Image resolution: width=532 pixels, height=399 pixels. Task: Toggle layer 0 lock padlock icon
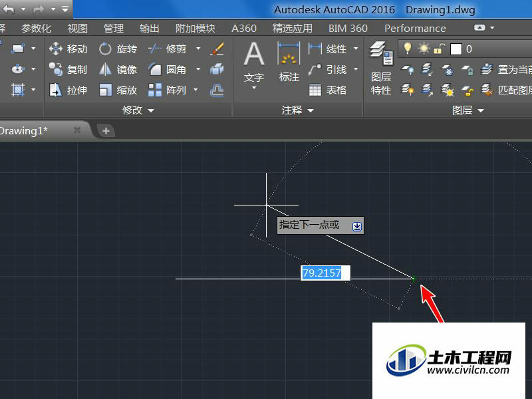440,49
